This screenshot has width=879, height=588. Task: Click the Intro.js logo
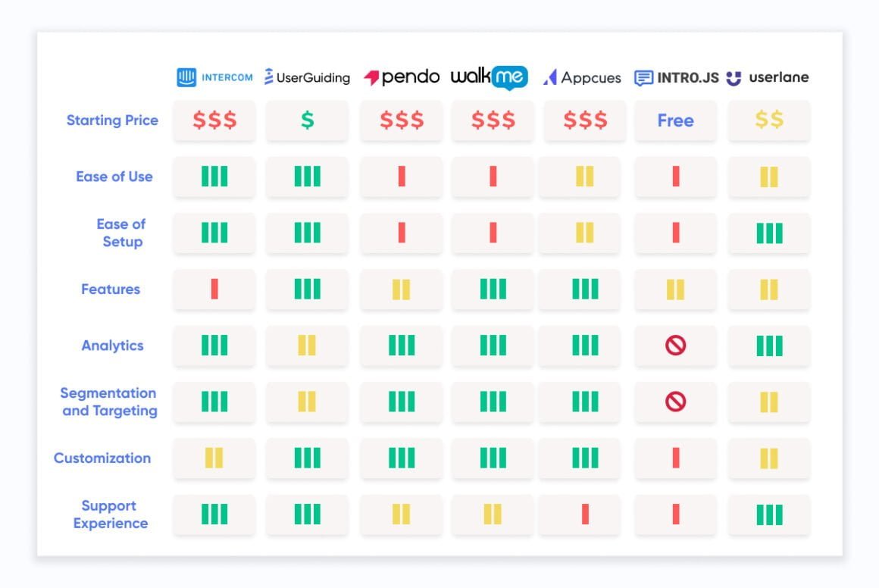pyautogui.click(x=676, y=77)
